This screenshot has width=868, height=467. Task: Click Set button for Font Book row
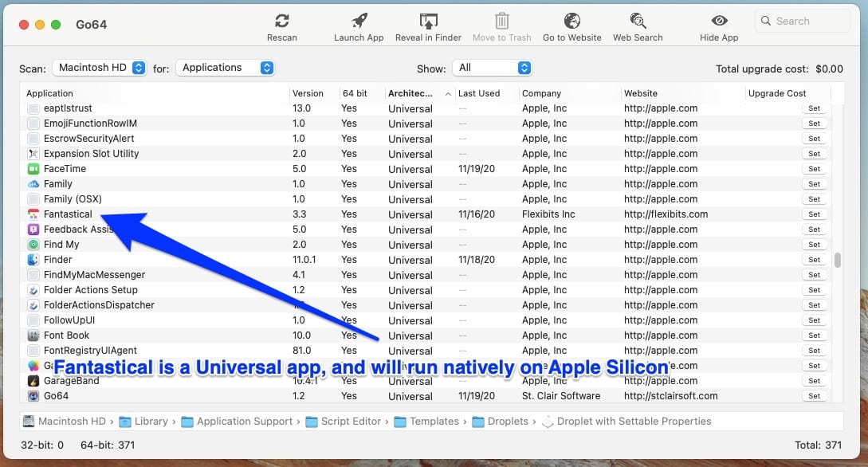(814, 336)
